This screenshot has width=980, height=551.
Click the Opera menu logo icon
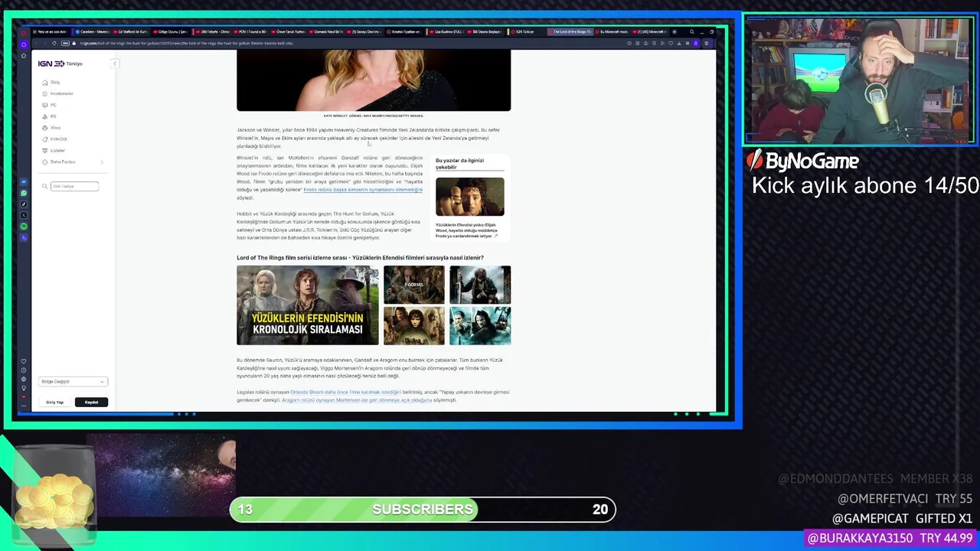[24, 32]
